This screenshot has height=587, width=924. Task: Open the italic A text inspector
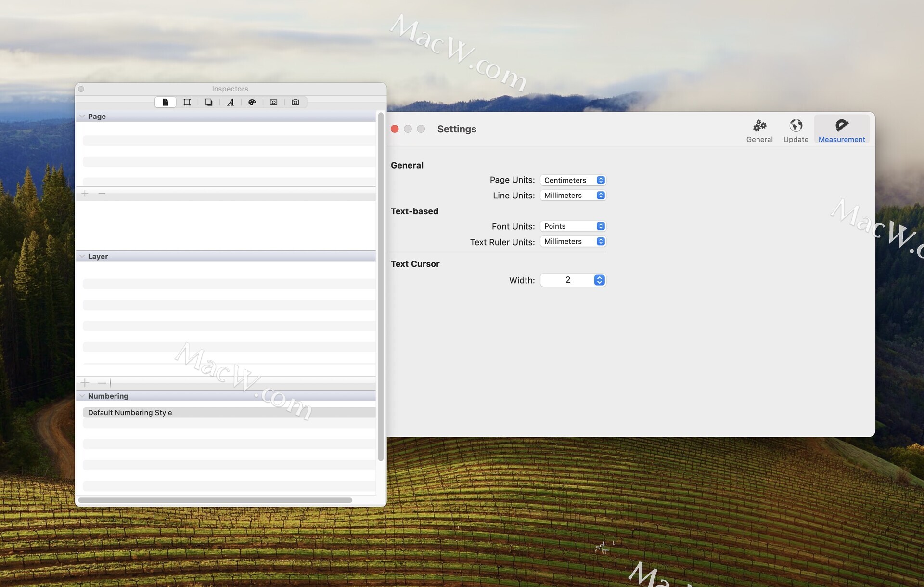(x=231, y=102)
